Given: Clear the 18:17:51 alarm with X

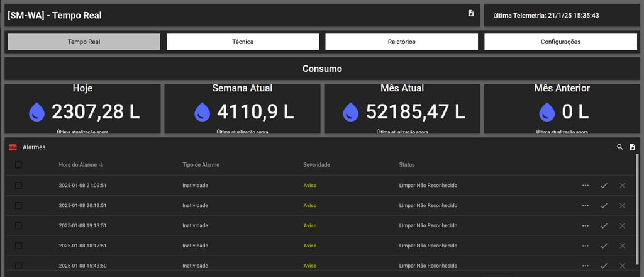Looking at the screenshot, I should (x=622, y=246).
